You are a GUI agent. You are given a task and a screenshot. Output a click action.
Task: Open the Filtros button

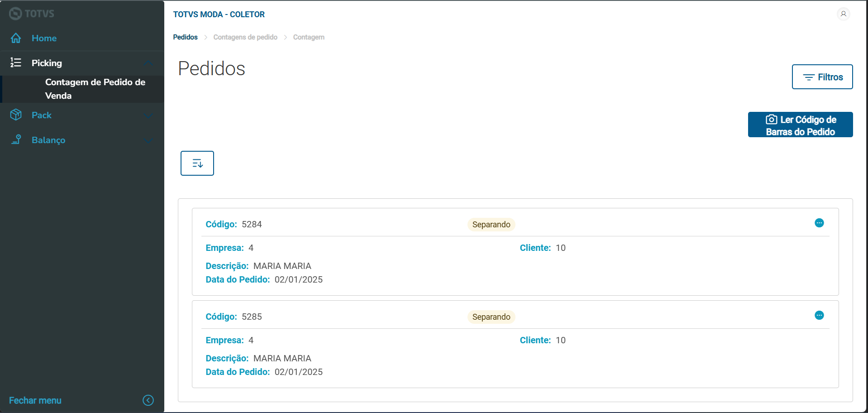[822, 77]
